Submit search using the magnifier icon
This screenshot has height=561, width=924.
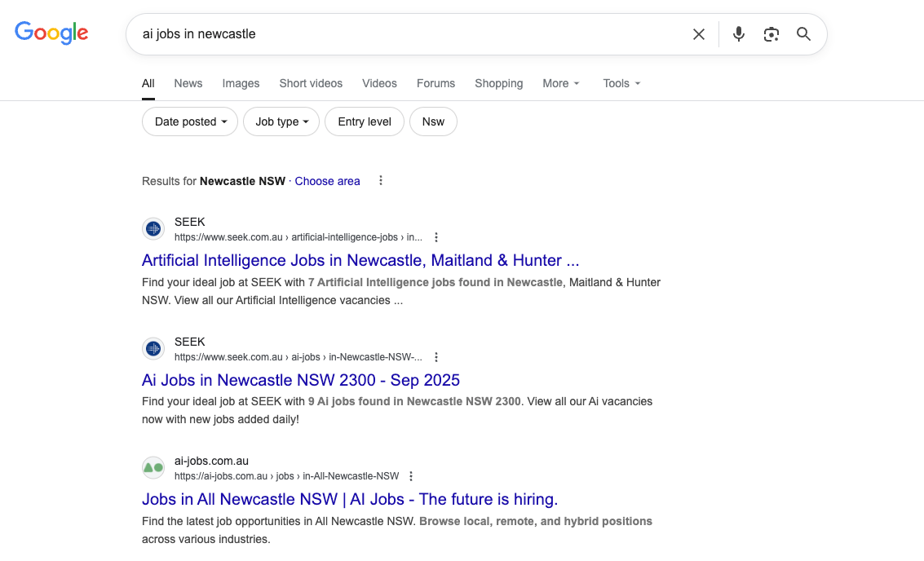803,34
